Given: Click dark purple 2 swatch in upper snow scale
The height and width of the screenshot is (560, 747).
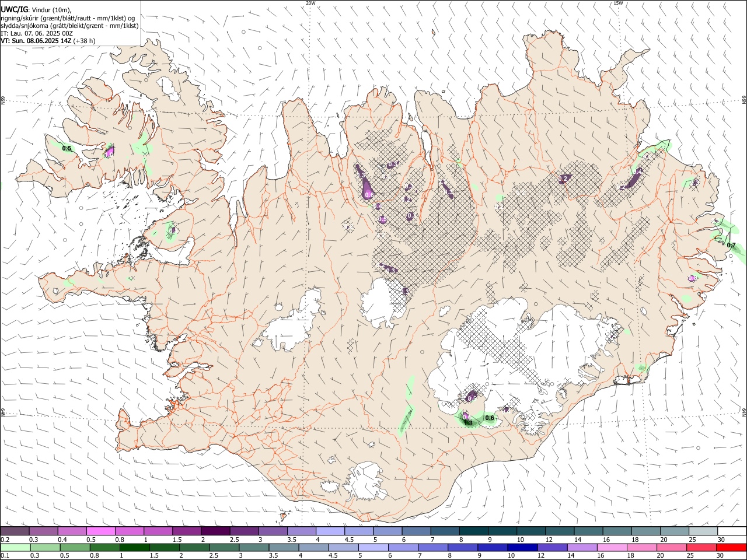Looking at the screenshot, I should tap(215, 531).
